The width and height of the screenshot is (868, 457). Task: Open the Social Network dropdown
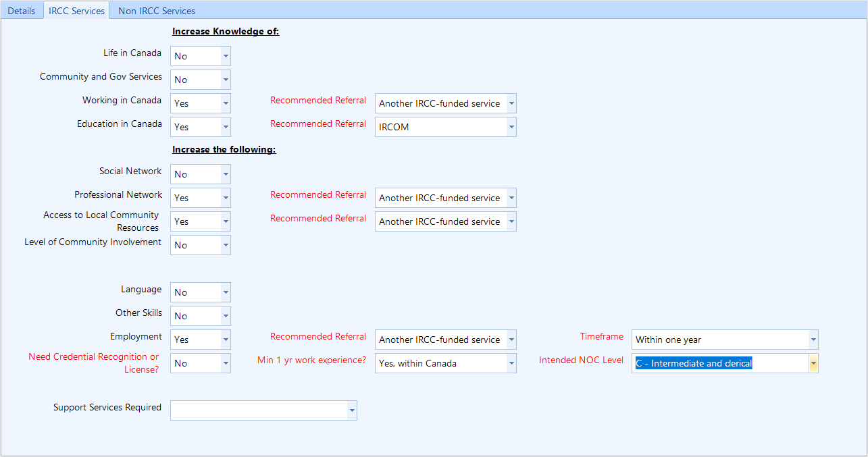pos(226,174)
